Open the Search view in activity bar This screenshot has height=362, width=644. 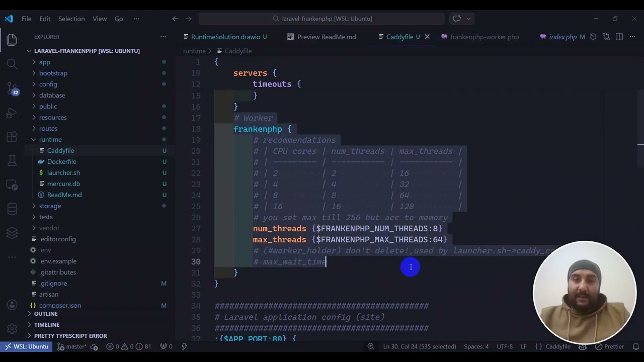click(x=12, y=64)
